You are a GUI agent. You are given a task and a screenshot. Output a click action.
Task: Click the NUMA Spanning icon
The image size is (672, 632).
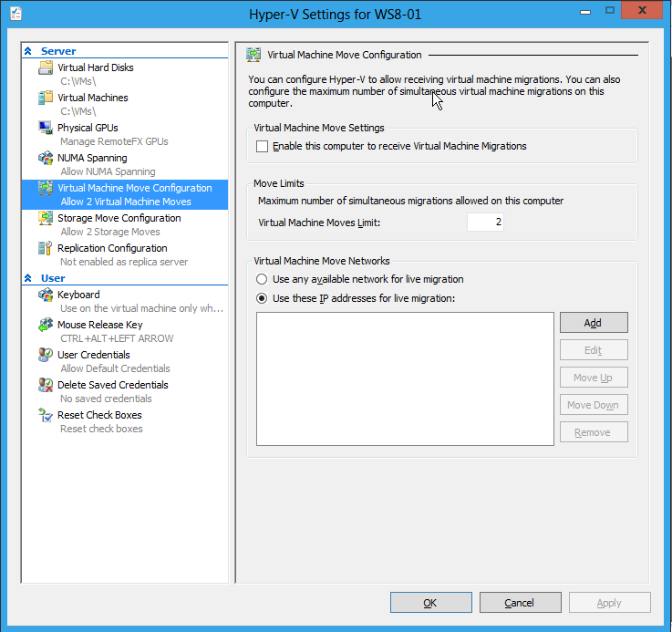pos(46,158)
